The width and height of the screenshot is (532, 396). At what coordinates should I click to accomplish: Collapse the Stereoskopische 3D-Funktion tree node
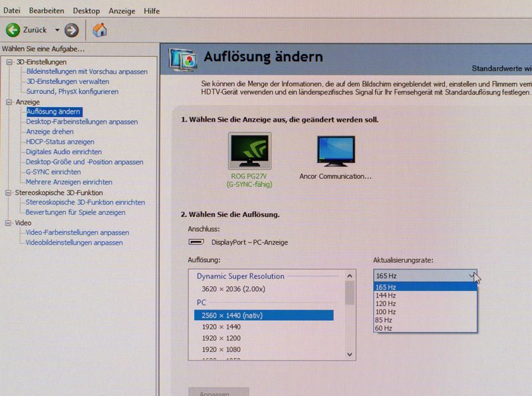tap(8, 192)
